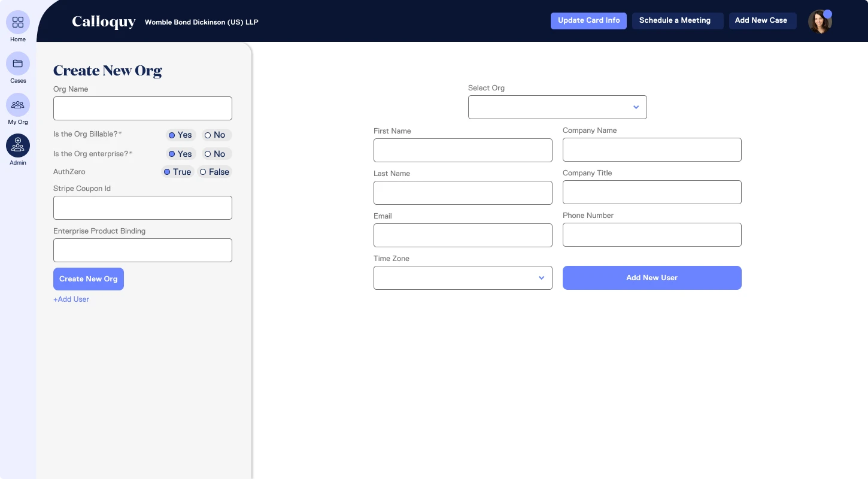Click Schedule a Meeting button
The image size is (868, 479).
click(x=678, y=20)
